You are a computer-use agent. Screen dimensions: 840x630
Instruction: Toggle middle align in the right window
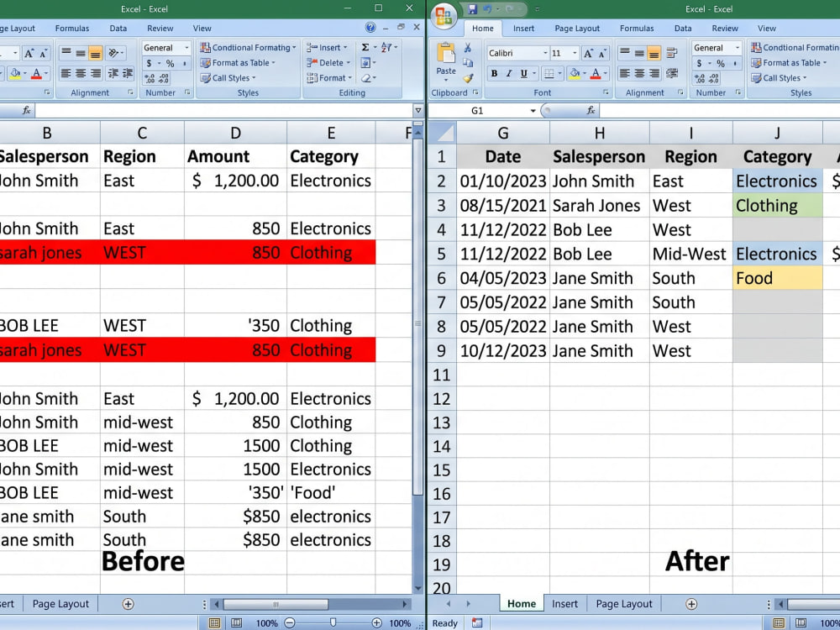639,52
